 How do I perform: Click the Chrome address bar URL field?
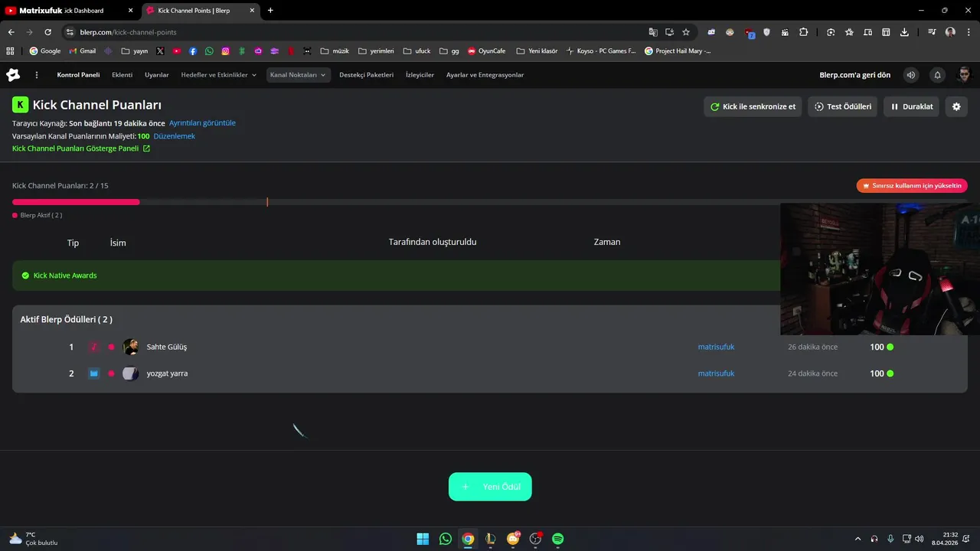[360, 32]
